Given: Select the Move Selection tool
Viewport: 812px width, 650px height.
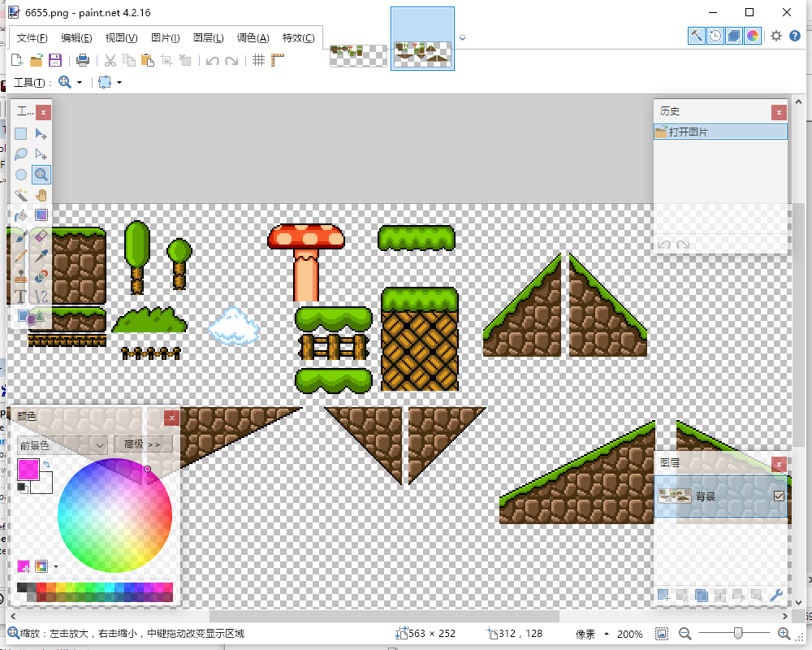Looking at the screenshot, I should tap(41, 154).
